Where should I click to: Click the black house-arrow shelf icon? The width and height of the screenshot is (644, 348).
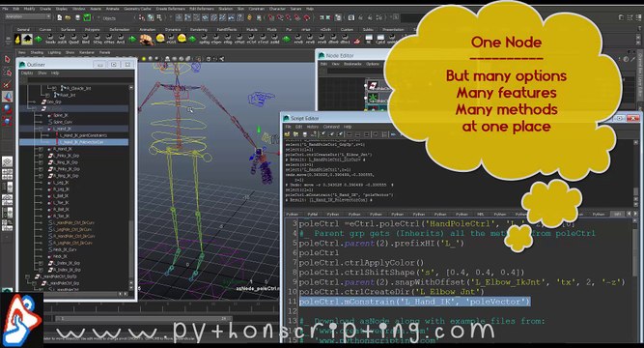[27, 39]
